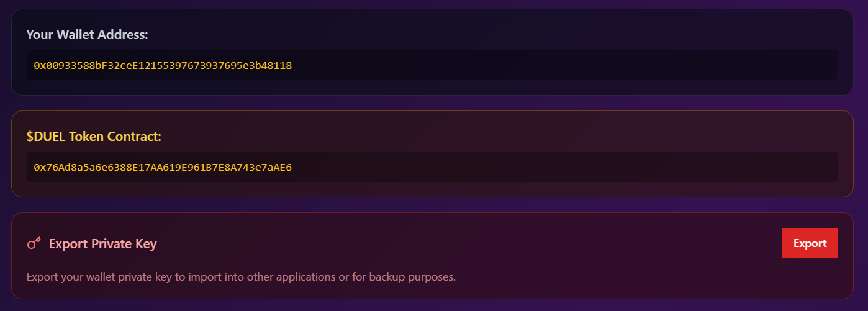868x311 pixels.
Task: Click the private key export description text
Action: [x=241, y=277]
